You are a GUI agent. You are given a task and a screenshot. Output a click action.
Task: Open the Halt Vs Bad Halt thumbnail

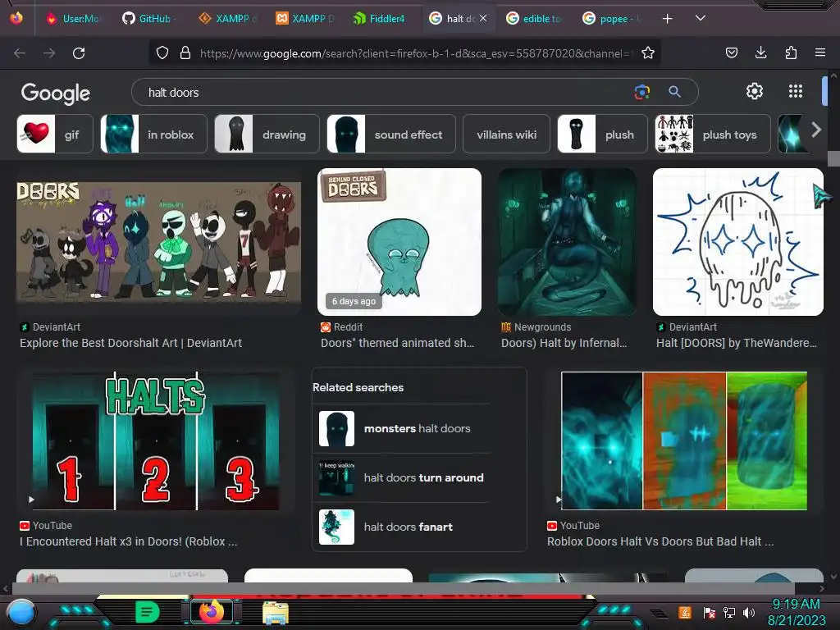(684, 441)
